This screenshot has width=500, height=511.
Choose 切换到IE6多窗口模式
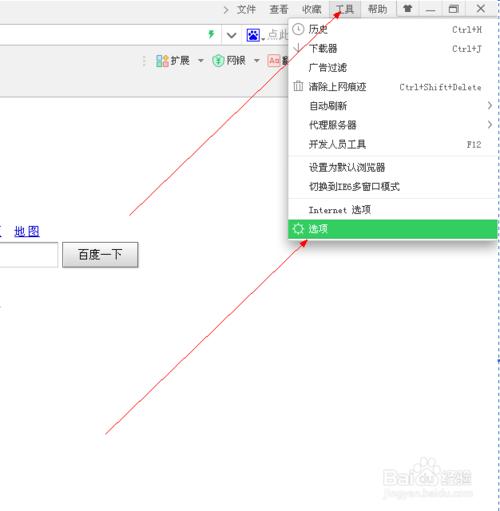point(393,186)
